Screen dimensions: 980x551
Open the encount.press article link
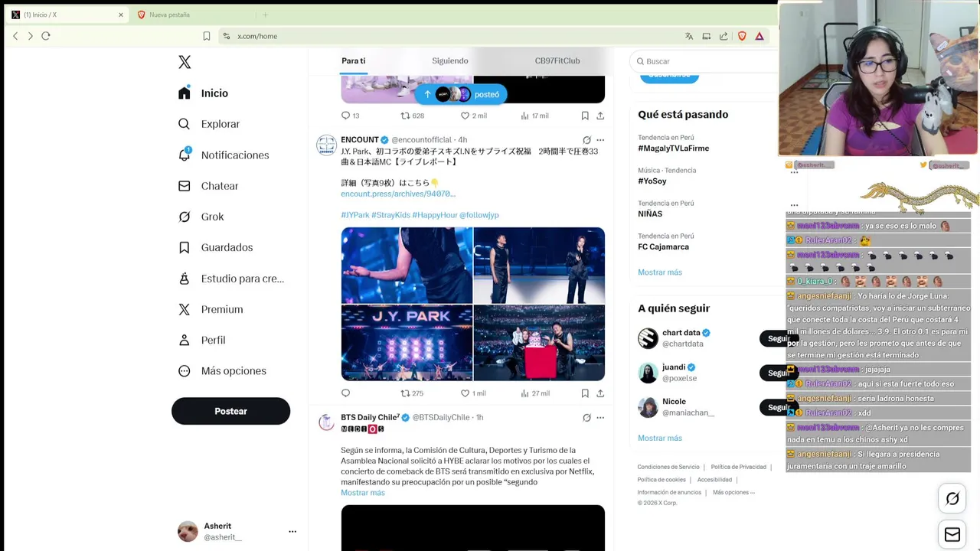click(398, 194)
